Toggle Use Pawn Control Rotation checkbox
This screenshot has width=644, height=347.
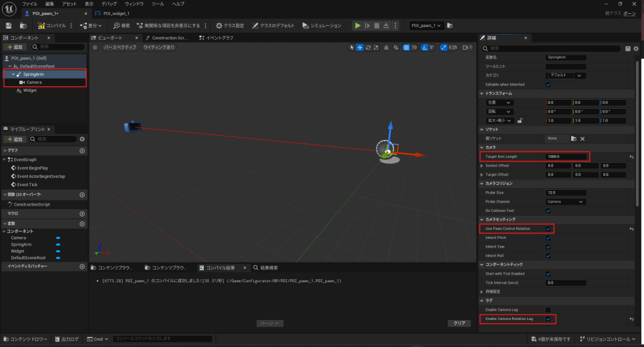tap(548, 229)
